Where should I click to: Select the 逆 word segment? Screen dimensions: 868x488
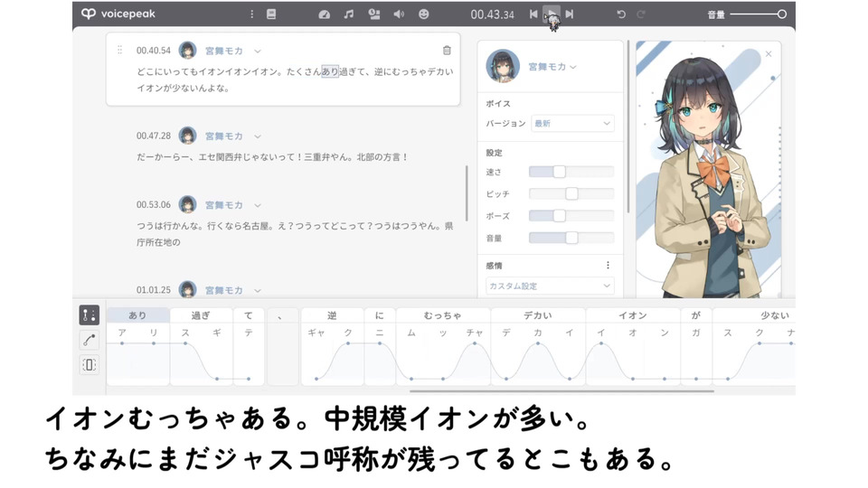click(332, 315)
